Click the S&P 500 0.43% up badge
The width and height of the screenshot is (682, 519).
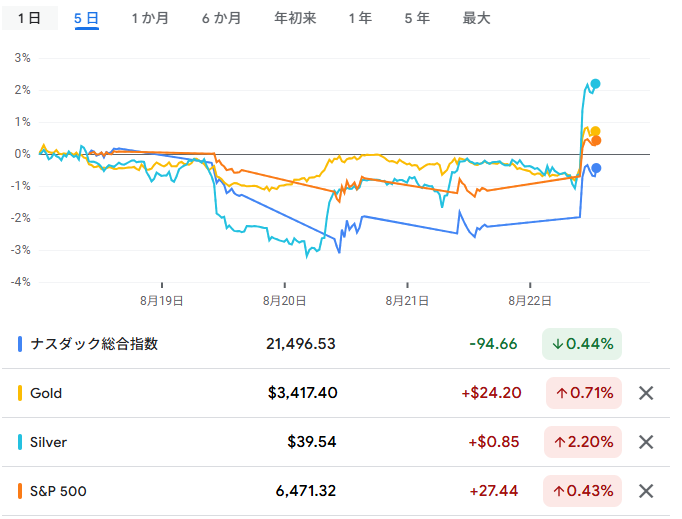coord(582,492)
